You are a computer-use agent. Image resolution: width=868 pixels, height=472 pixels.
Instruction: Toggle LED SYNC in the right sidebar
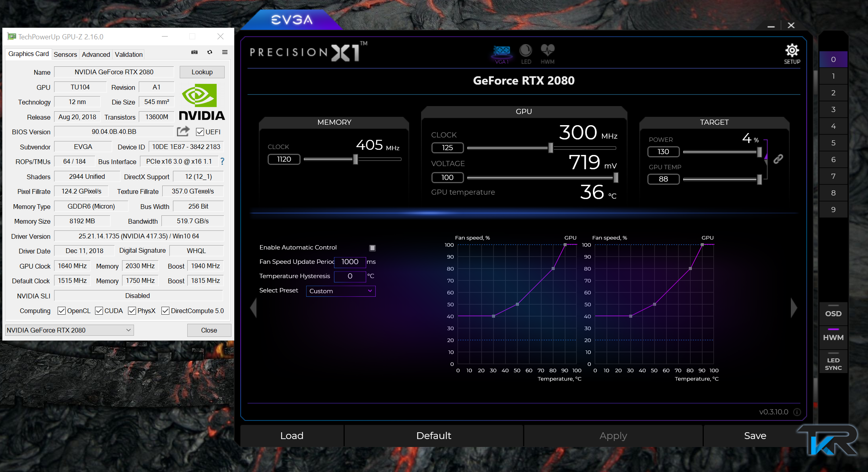833,362
